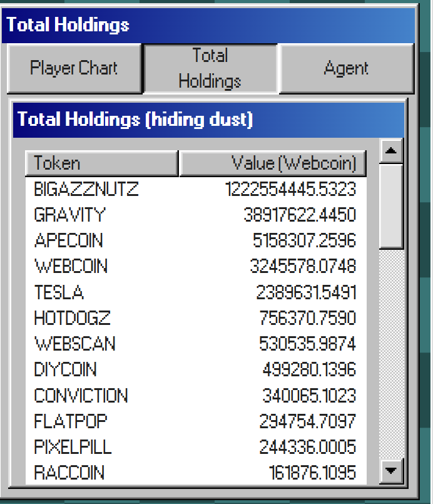Image resolution: width=433 pixels, height=504 pixels.
Task: Click the value 340065.1023
Action: 309,395
